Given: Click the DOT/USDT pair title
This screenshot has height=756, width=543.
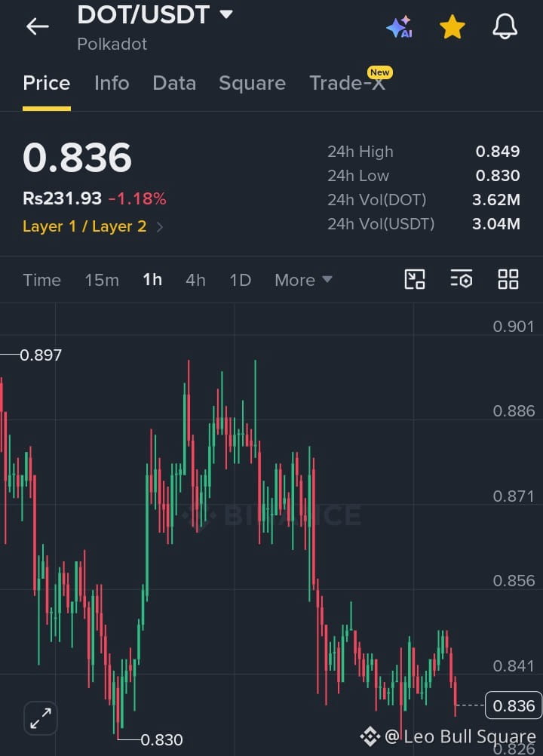Looking at the screenshot, I should 143,14.
